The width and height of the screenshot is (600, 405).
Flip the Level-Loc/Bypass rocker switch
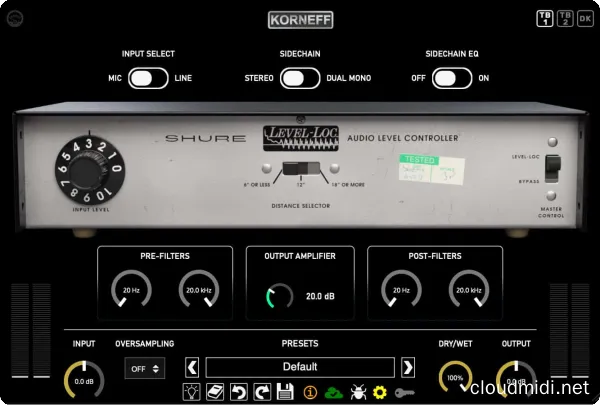(553, 168)
